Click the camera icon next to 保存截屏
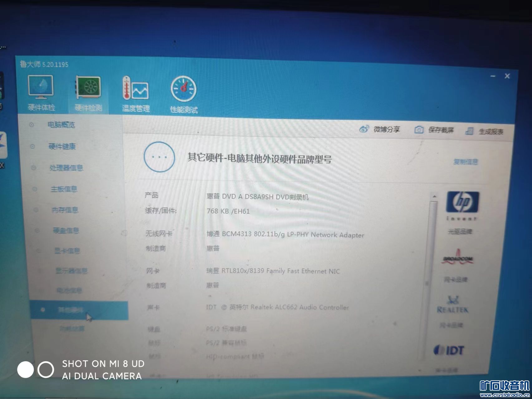 pos(419,130)
